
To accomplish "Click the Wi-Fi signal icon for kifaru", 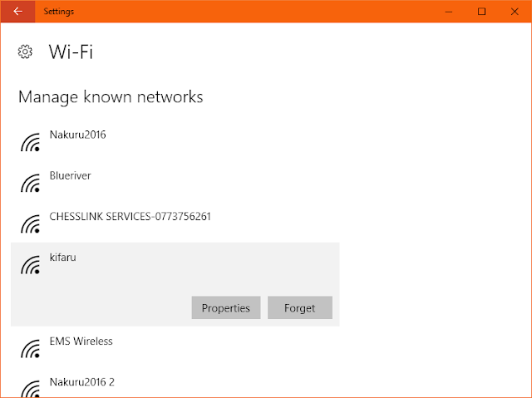I will click(x=30, y=265).
